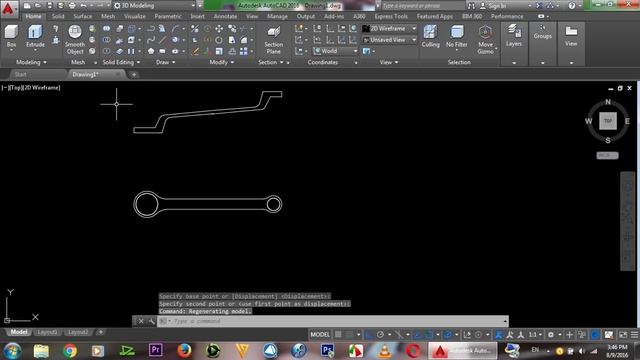Activate the Extrude tool
This screenshot has height=360, width=640.
(x=35, y=36)
